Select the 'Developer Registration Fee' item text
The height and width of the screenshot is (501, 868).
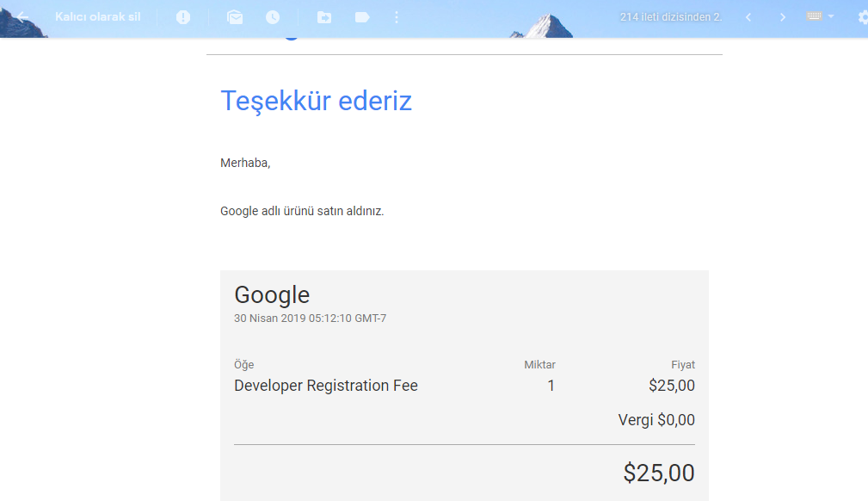click(x=326, y=385)
